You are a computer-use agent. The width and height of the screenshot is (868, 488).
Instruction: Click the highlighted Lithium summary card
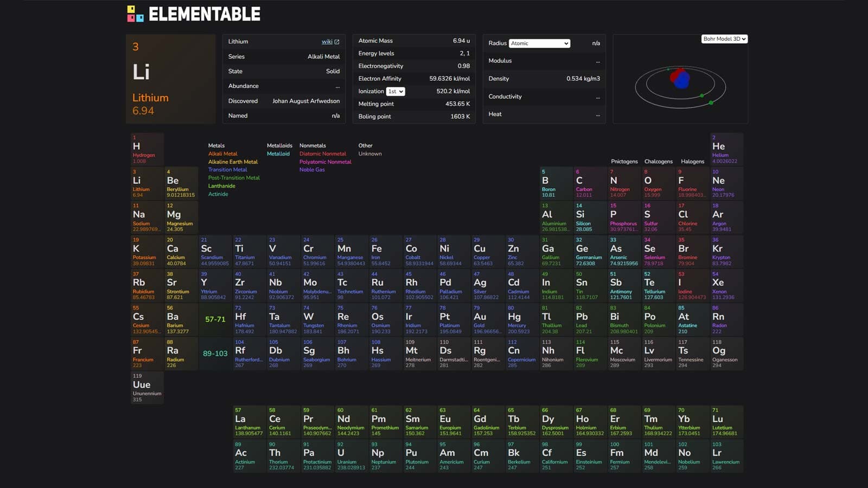[170, 79]
